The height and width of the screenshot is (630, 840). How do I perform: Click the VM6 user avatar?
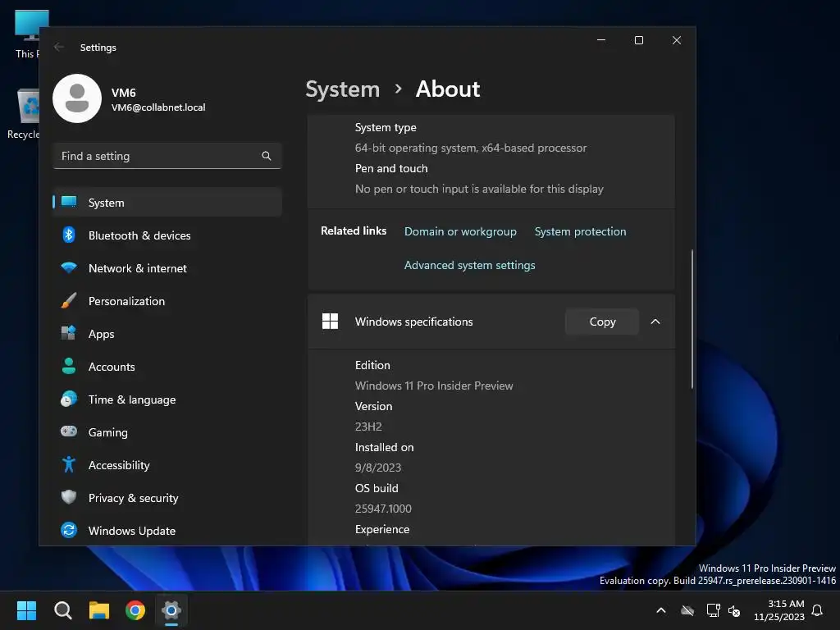77,98
